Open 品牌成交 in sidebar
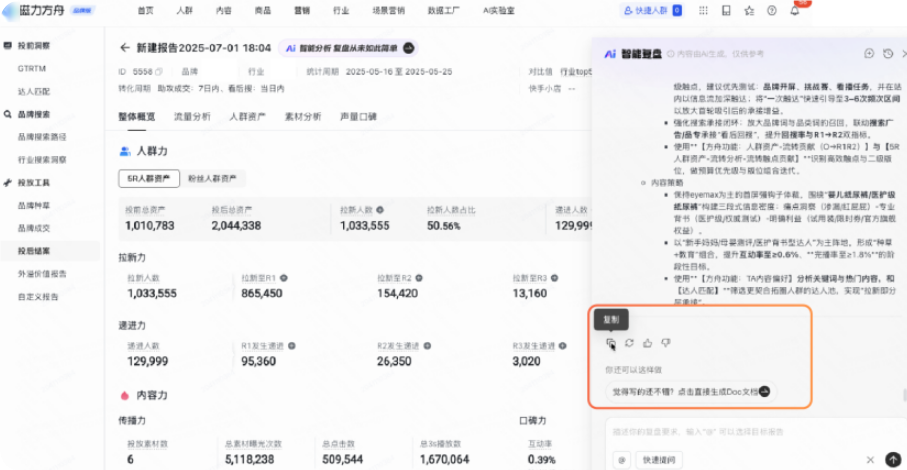This screenshot has height=470, width=907. click(34, 228)
